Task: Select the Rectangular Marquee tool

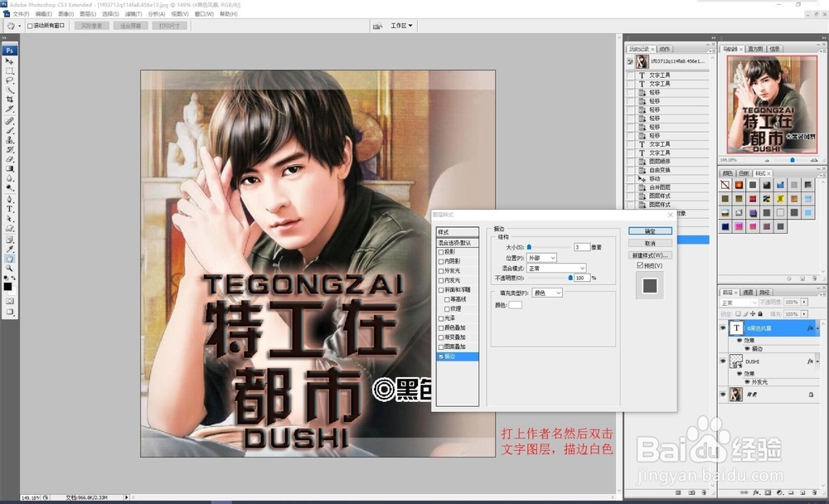Action: point(9,71)
